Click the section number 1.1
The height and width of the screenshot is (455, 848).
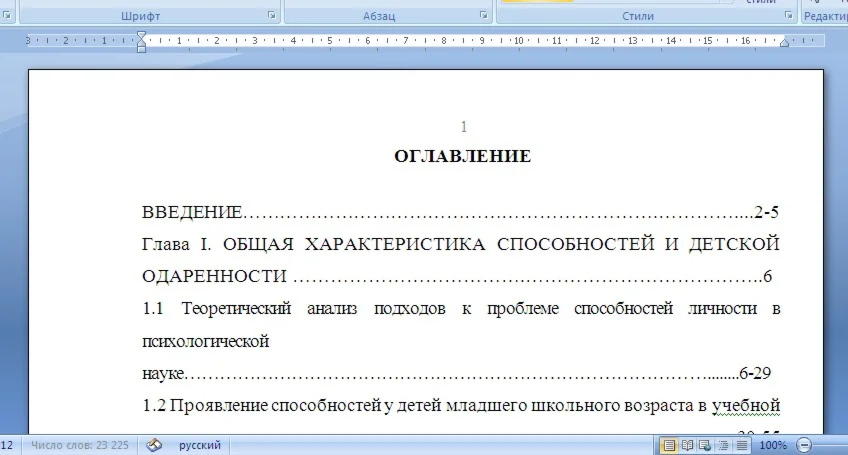(153, 308)
